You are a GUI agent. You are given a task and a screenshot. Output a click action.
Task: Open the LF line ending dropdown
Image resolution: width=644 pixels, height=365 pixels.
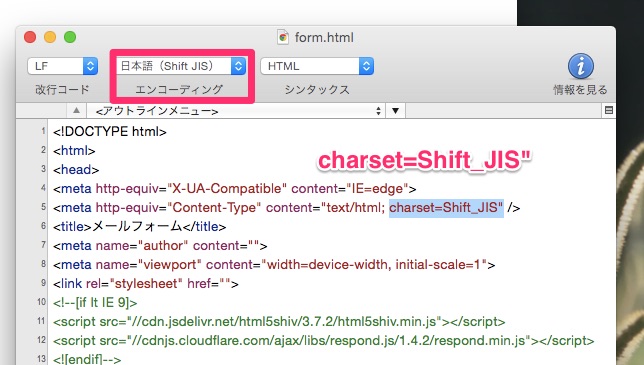(63, 66)
